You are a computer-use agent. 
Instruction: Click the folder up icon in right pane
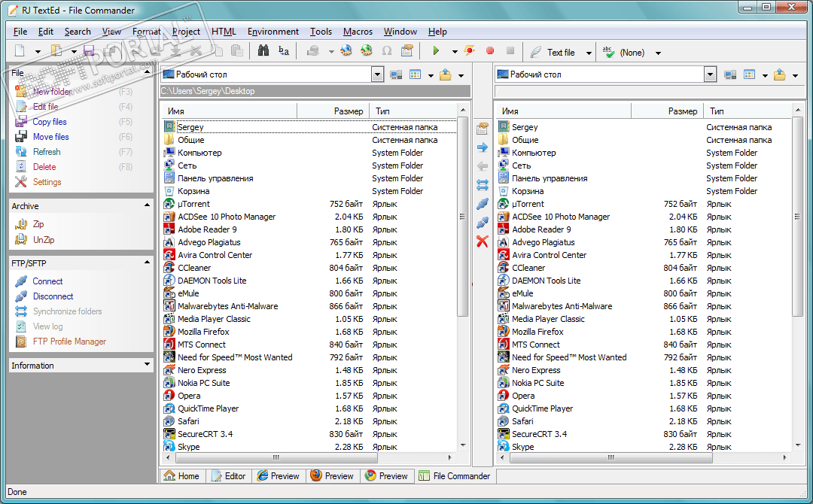[779, 74]
